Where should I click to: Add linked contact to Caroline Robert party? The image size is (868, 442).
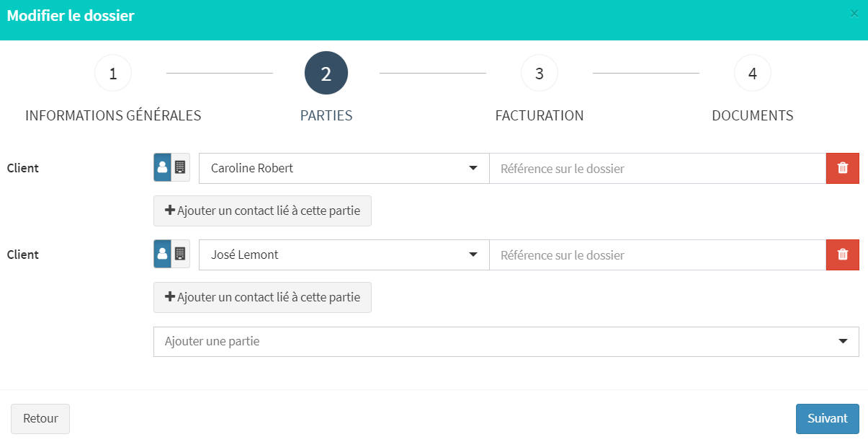point(262,211)
